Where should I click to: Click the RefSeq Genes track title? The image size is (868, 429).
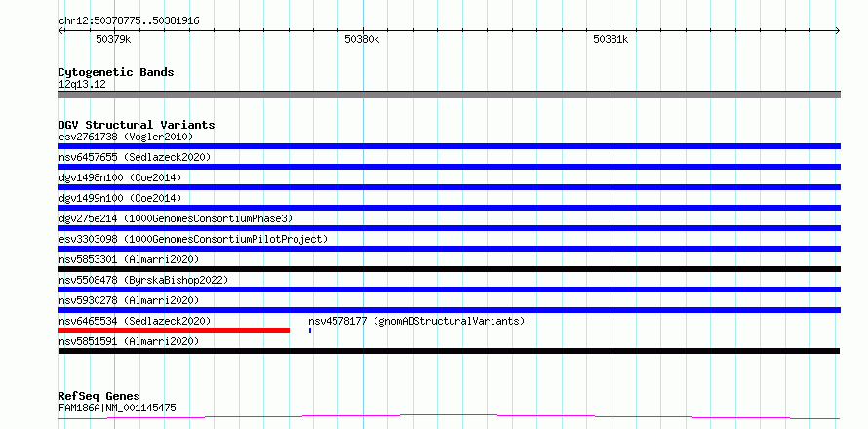[x=99, y=396]
